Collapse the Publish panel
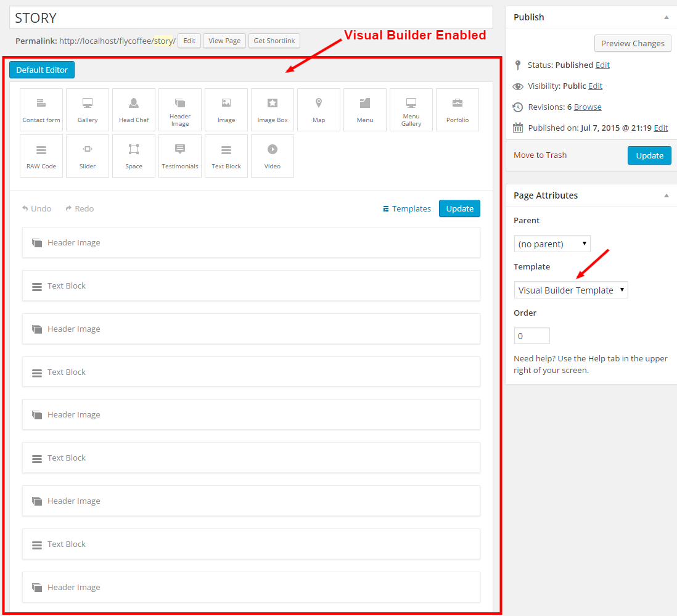677x616 pixels. pyautogui.click(x=666, y=18)
